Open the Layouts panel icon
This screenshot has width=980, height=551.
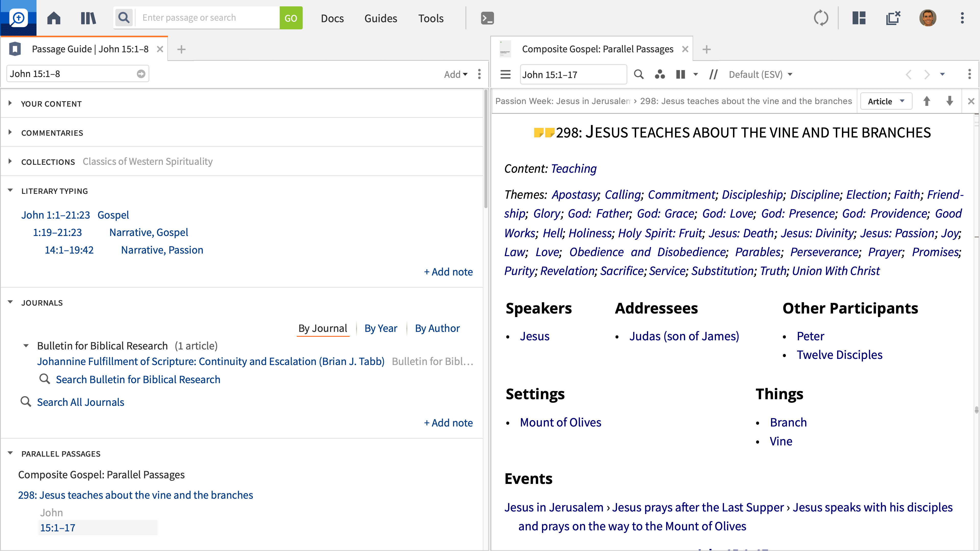859,18
